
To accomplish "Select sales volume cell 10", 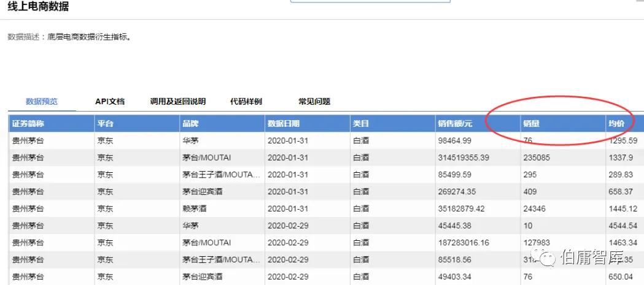I will pos(528,226).
